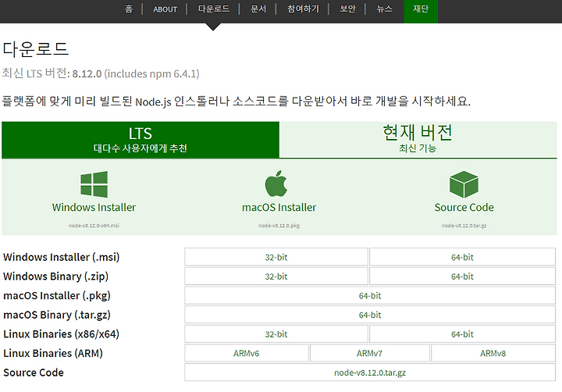Click the Source Code label under box icon
The width and height of the screenshot is (562, 392).
(x=464, y=207)
